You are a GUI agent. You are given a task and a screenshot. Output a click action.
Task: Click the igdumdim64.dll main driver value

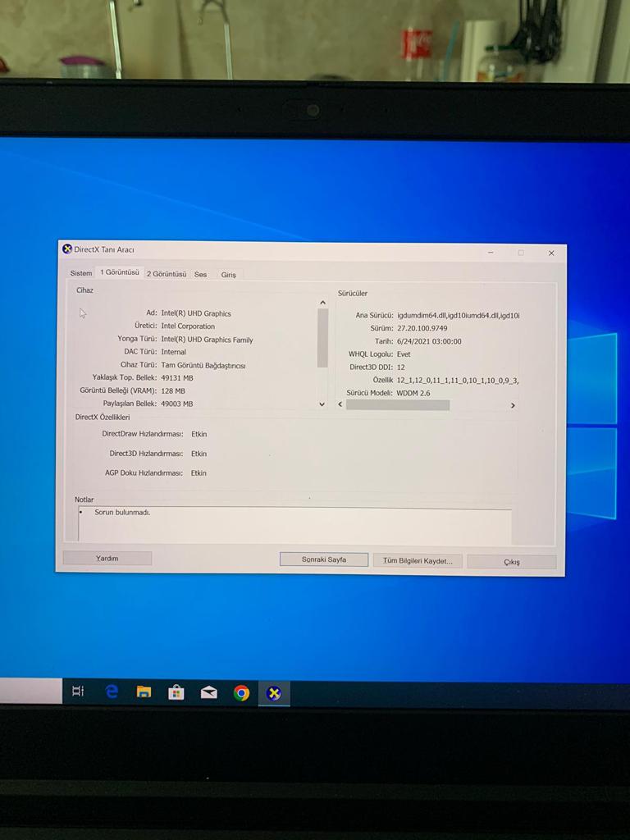tap(458, 316)
